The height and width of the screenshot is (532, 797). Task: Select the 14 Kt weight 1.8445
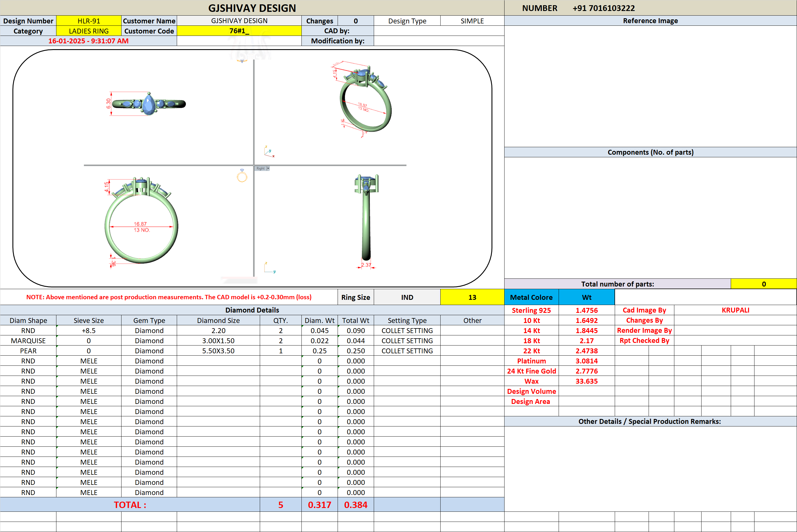[587, 330]
